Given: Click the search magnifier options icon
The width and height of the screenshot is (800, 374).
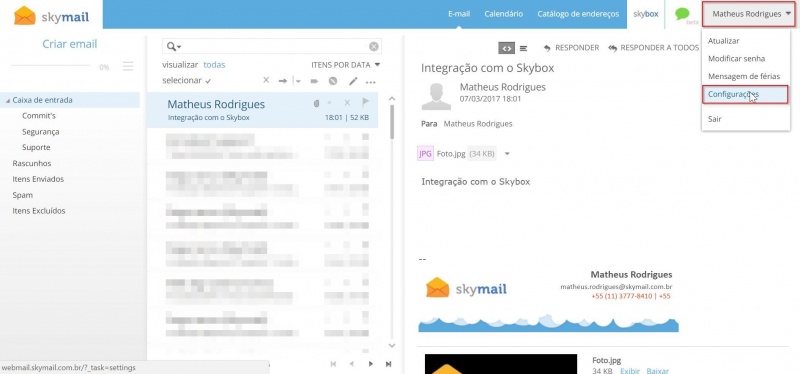Looking at the screenshot, I should click(x=173, y=46).
